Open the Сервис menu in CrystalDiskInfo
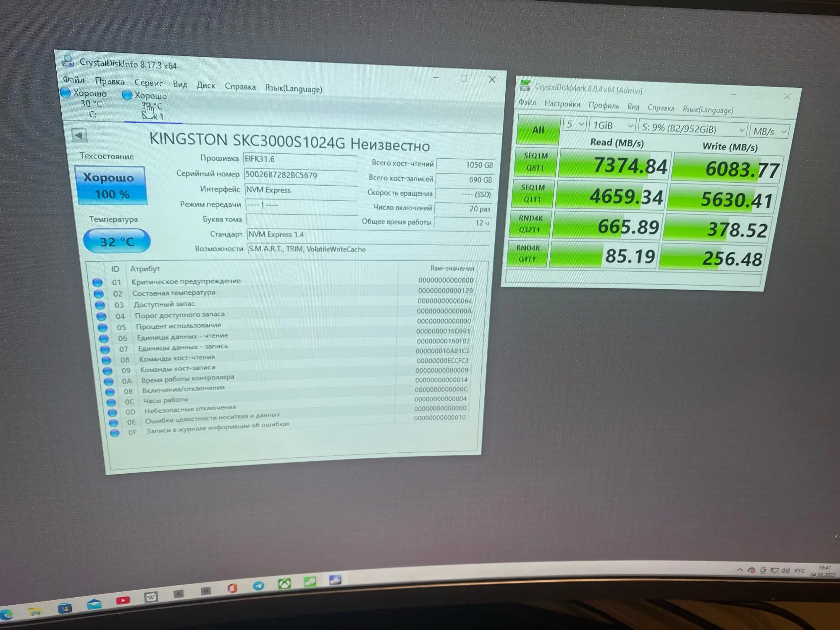This screenshot has width=840, height=630. pyautogui.click(x=148, y=83)
